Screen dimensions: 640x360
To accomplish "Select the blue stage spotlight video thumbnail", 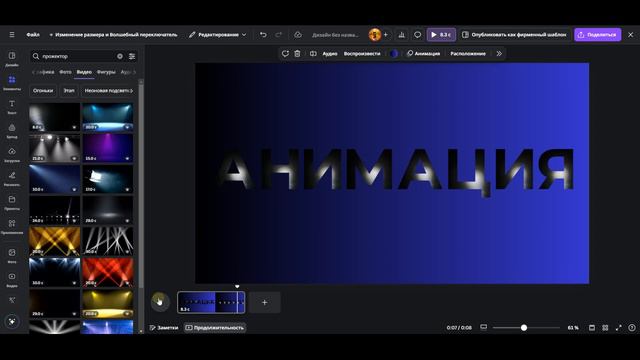I will click(108, 117).
